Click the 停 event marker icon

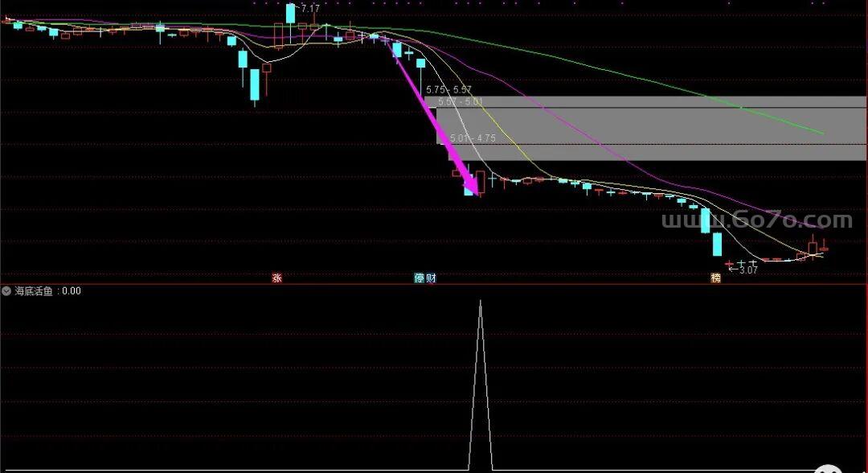(420, 278)
